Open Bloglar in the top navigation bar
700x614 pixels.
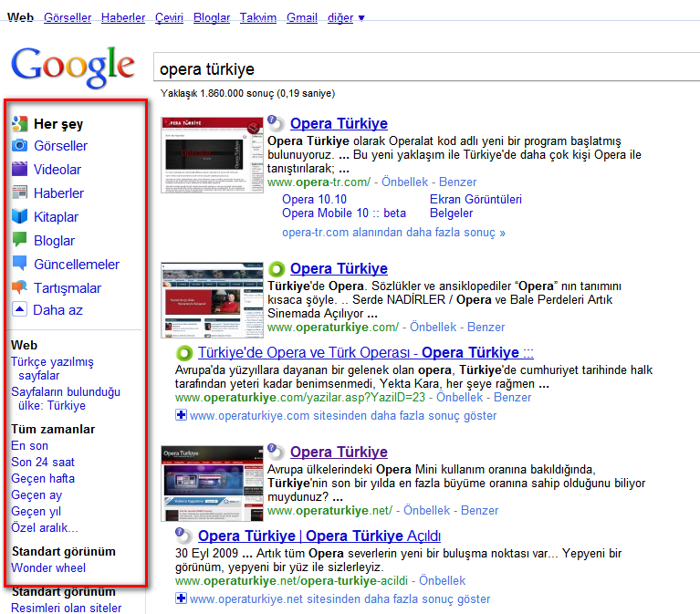point(212,18)
